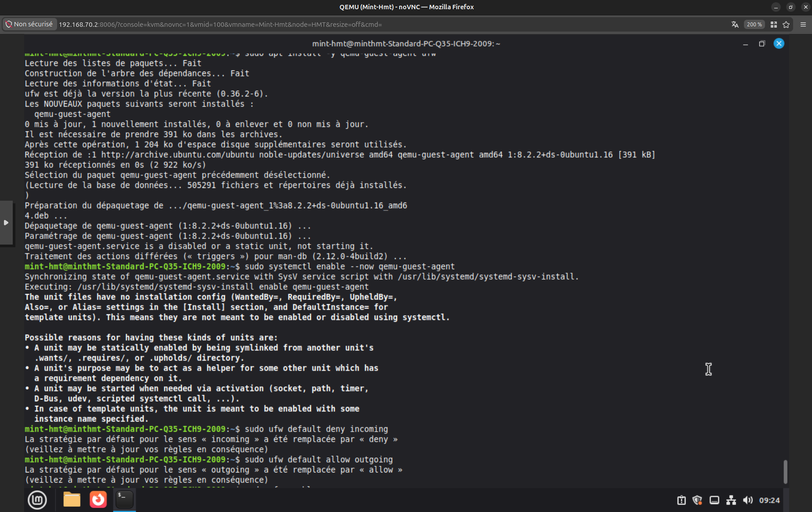Bookmark this page with the star icon
Viewport: 812px width, 512px height.
786,25
